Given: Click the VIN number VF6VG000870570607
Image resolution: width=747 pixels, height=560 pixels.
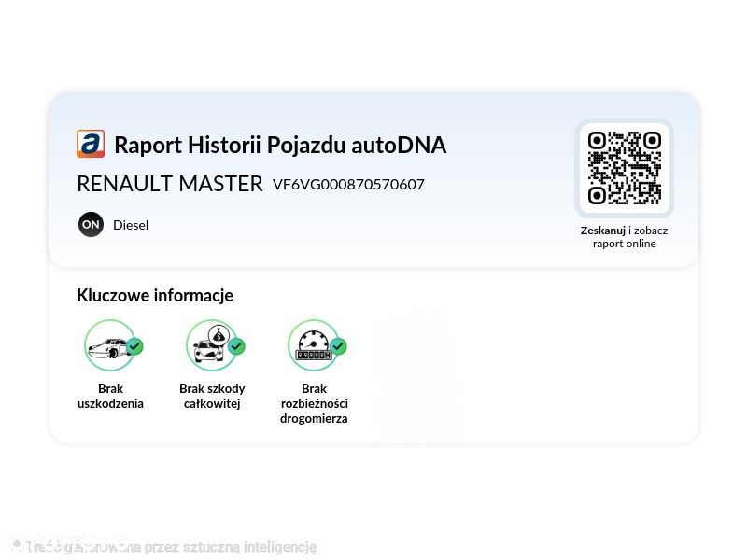Looking at the screenshot, I should [x=348, y=184].
